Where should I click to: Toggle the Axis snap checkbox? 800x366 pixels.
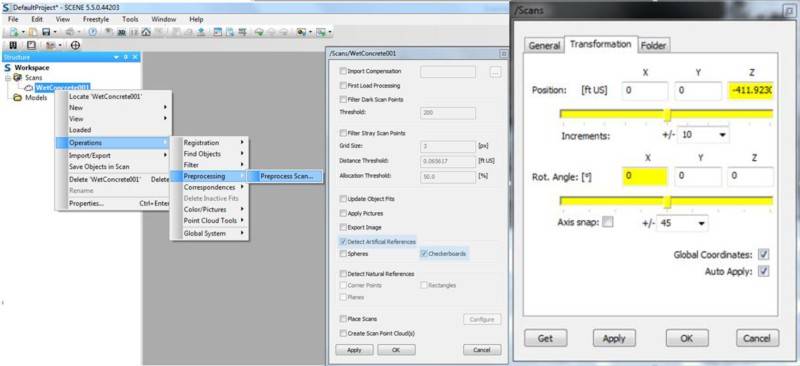(608, 222)
